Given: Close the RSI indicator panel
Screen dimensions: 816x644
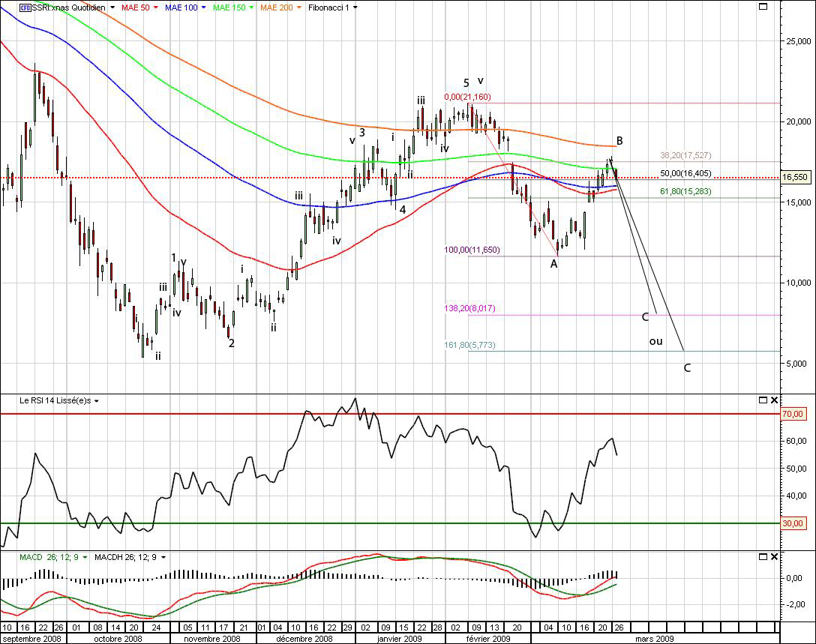Looking at the screenshot, I should pyautogui.click(x=774, y=400).
